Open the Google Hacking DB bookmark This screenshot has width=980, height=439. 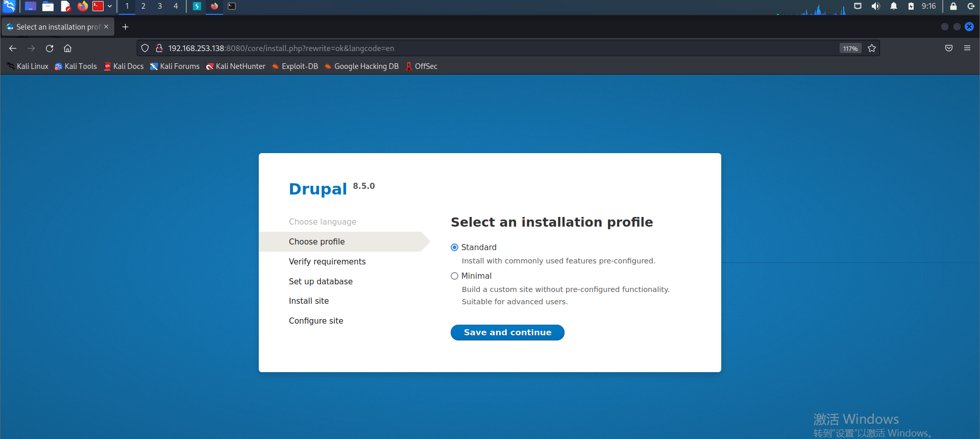[361, 66]
